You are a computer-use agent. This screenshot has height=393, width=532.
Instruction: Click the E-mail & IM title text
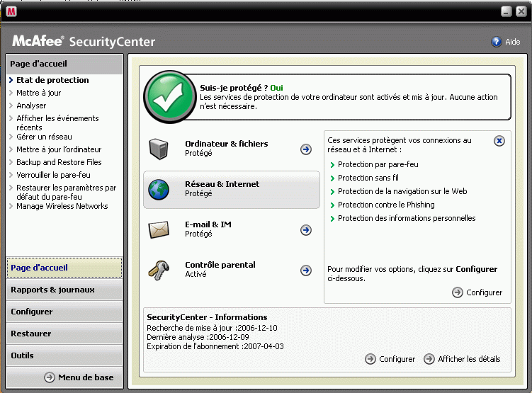208,224
